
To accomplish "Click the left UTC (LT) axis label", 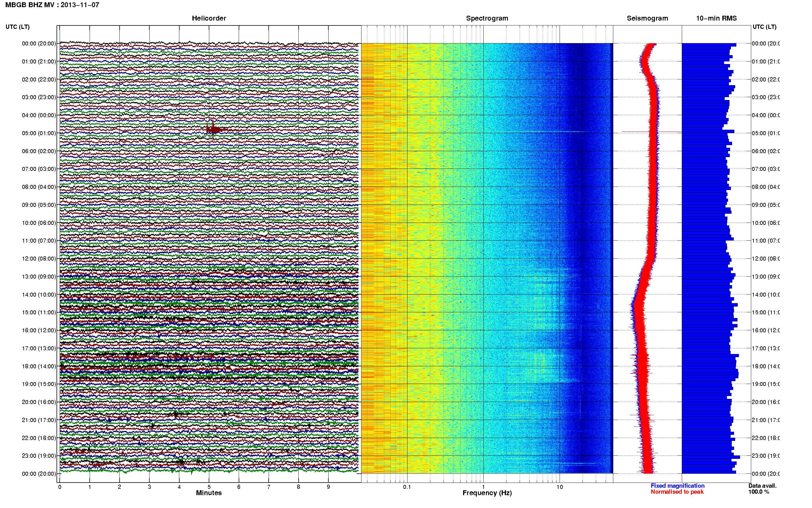I will click(17, 27).
